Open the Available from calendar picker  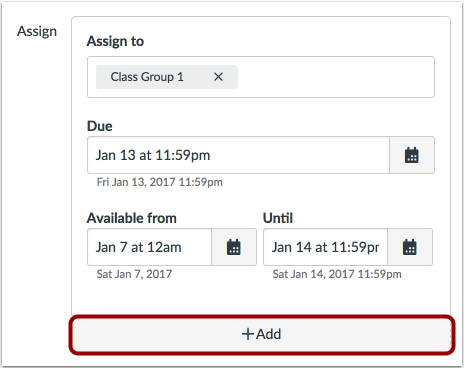[x=234, y=247]
